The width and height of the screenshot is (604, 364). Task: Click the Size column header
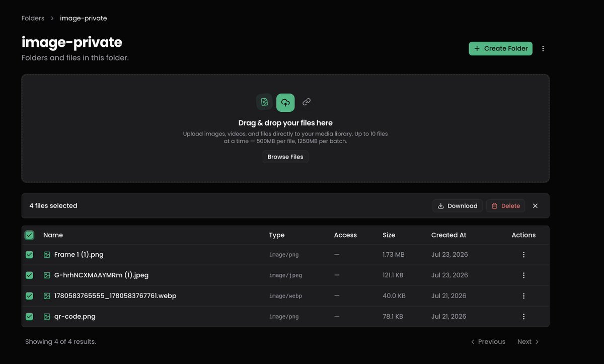point(389,235)
